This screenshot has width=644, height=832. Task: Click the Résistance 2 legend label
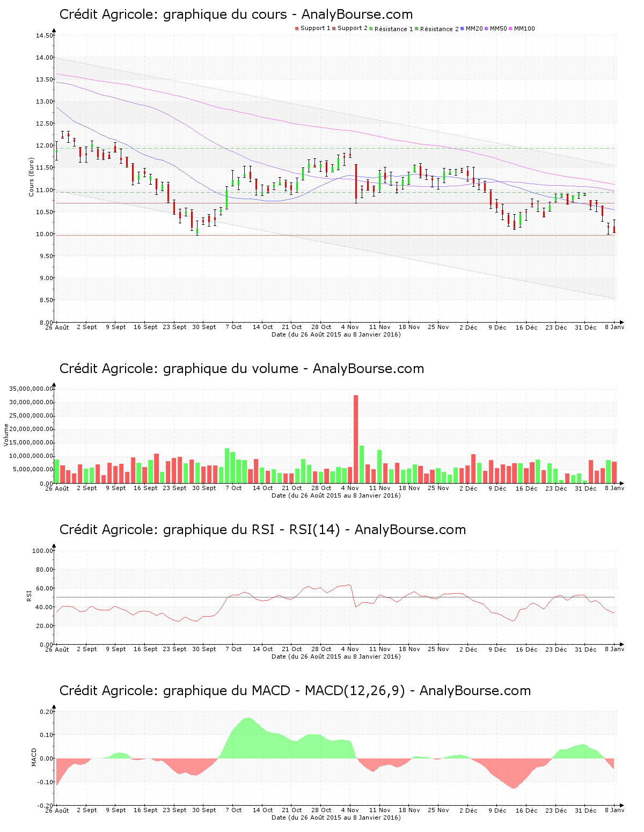pos(439,29)
